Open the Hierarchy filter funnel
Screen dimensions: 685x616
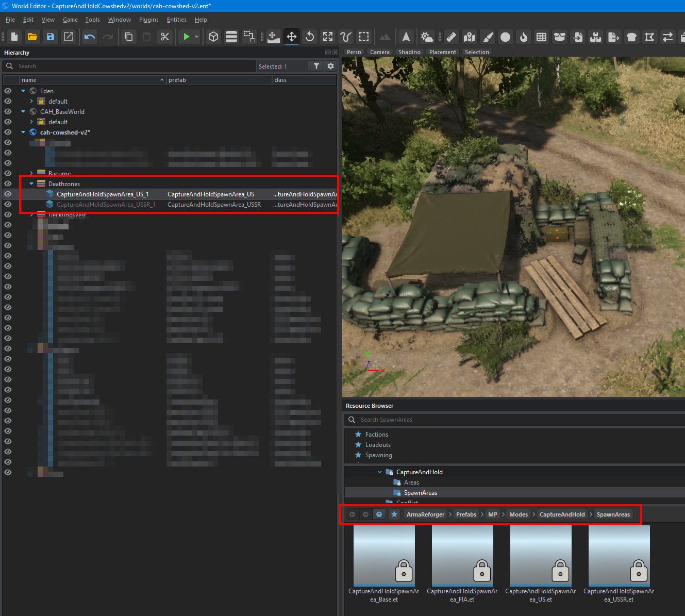click(316, 66)
